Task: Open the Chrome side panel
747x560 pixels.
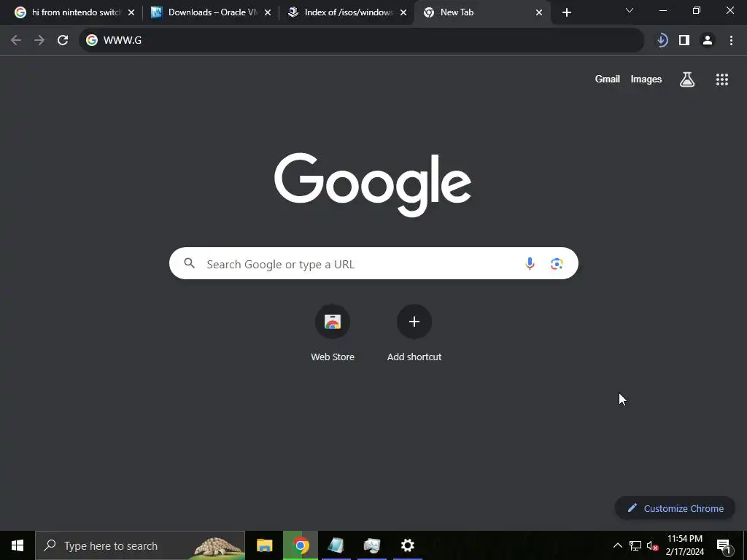Action: pos(684,40)
